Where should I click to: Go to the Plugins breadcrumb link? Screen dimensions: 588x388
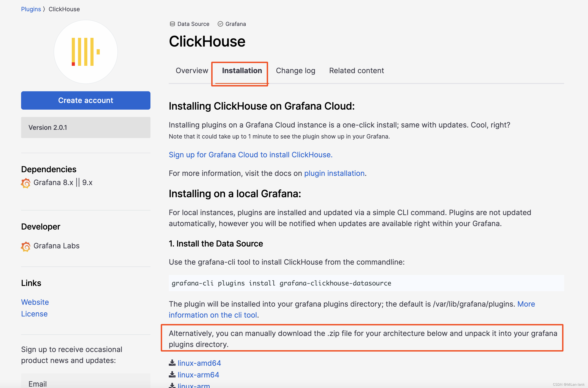coord(31,9)
